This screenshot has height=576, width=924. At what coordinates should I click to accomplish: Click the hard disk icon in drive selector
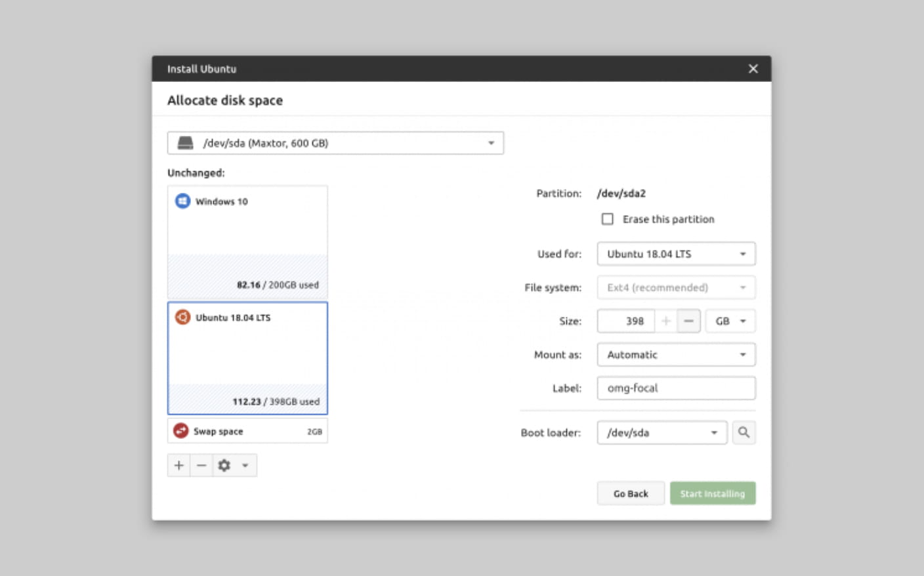click(x=186, y=143)
